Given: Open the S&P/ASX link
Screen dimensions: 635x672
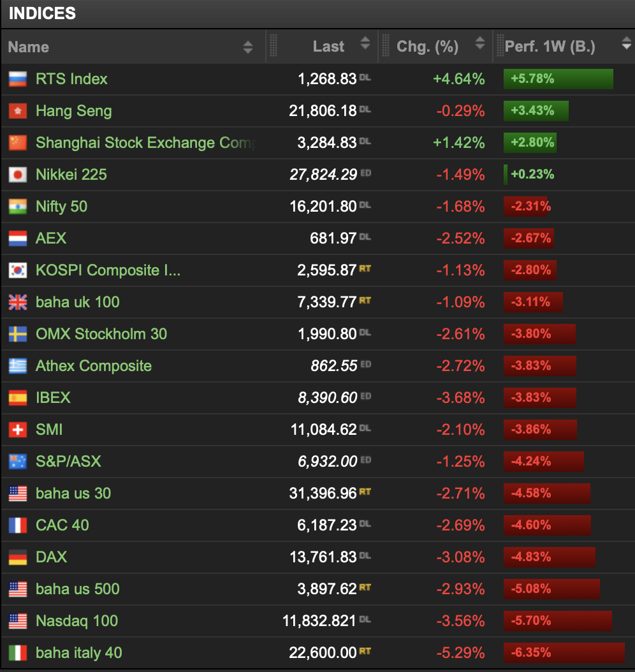Looking at the screenshot, I should pos(68,461).
